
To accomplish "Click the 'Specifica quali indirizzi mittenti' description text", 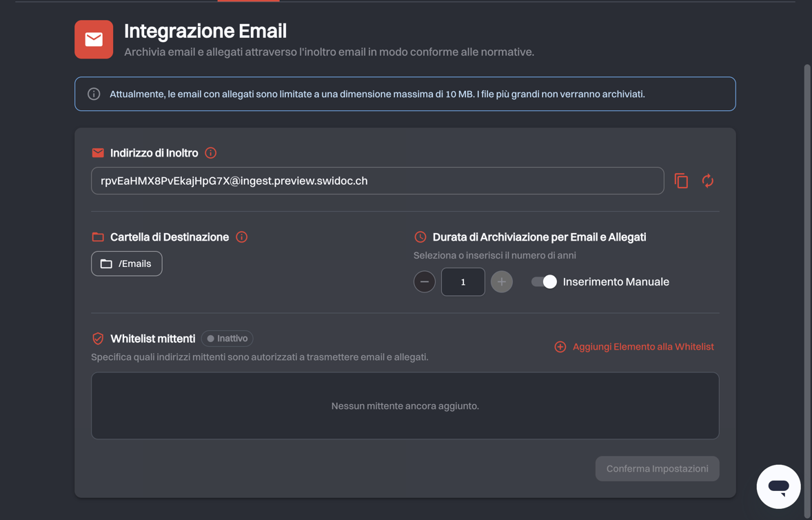I will pyautogui.click(x=259, y=357).
